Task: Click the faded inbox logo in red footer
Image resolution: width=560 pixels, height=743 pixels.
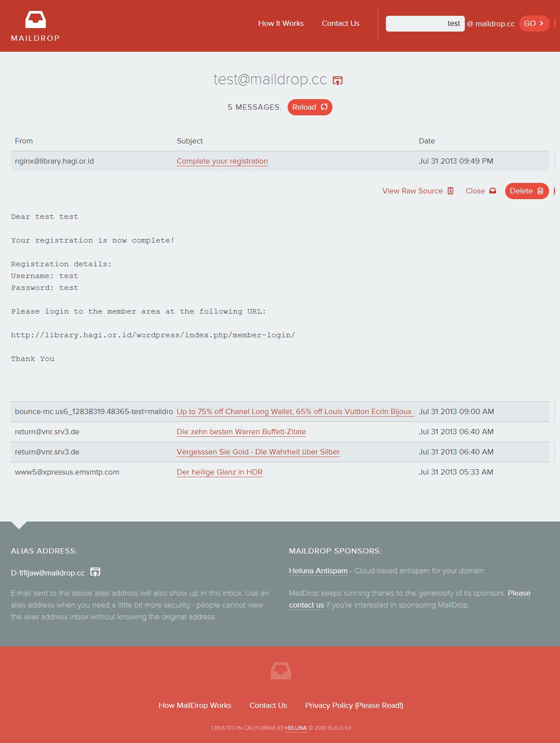Action: point(281,671)
